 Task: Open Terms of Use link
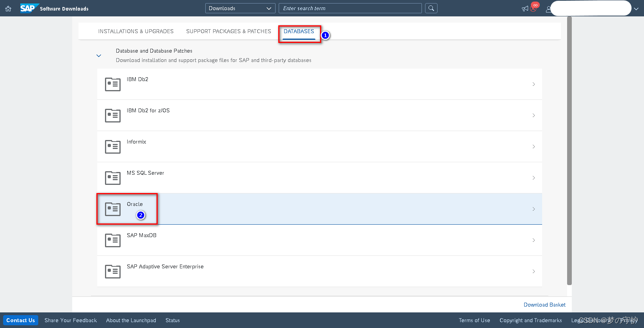474,320
